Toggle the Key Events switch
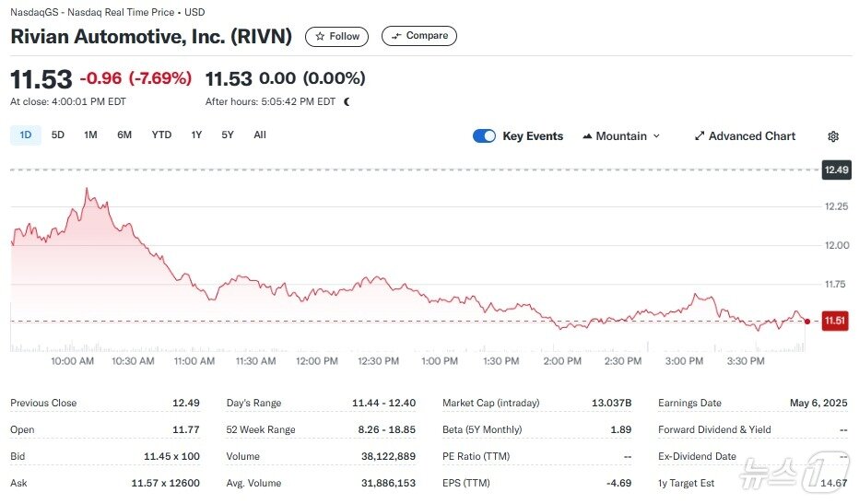859x504 pixels. click(484, 136)
